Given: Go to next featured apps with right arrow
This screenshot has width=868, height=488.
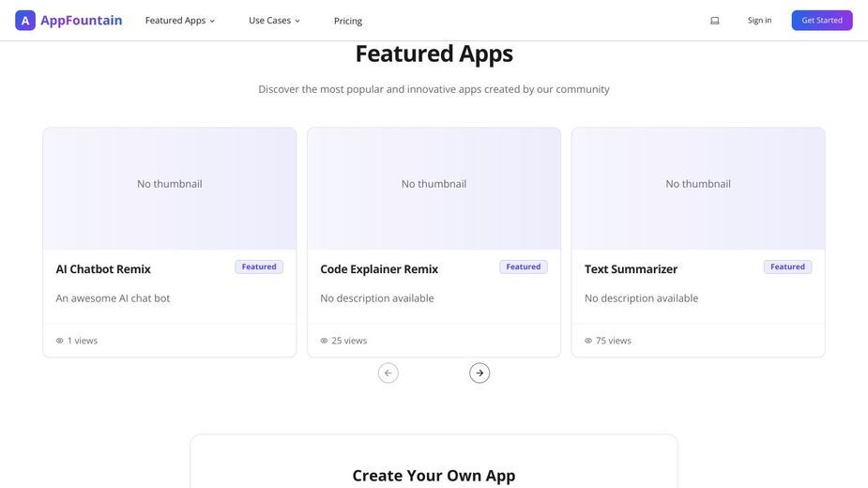Looking at the screenshot, I should pyautogui.click(x=480, y=373).
